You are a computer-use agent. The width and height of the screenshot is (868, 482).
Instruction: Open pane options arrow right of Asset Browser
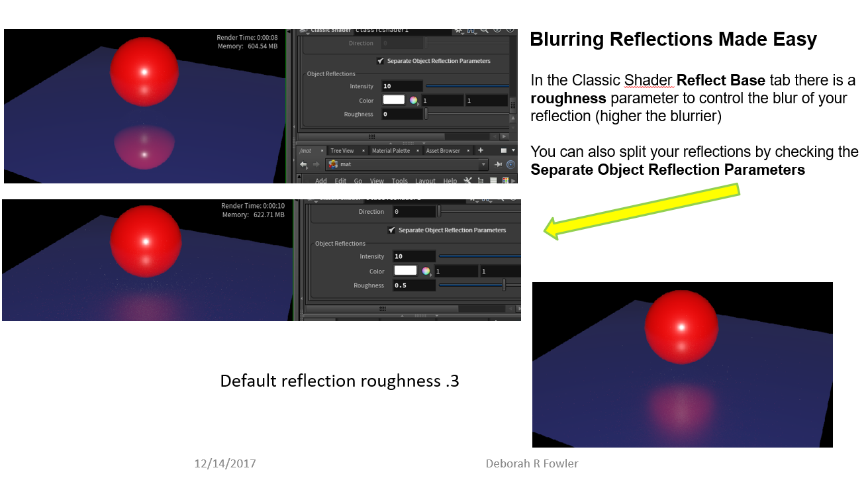[512, 150]
